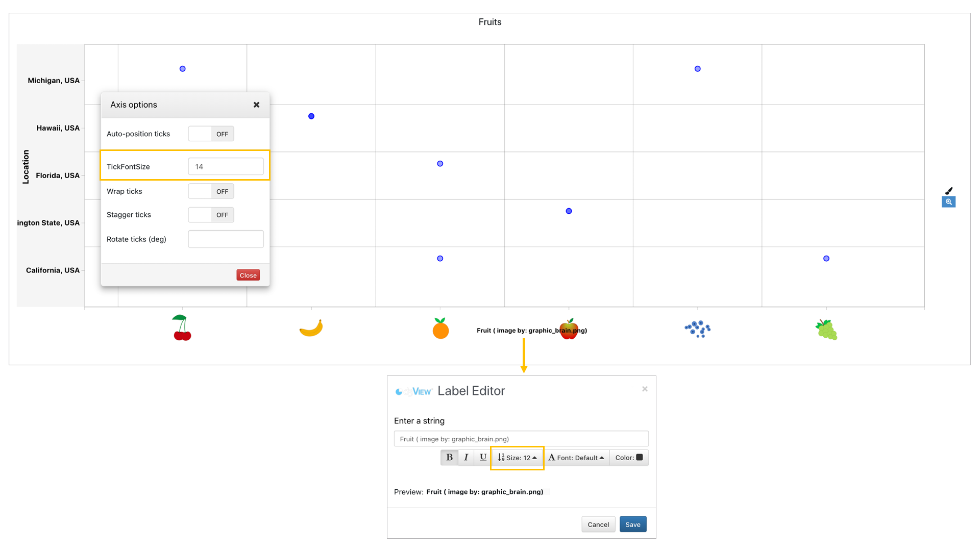Image resolution: width=980 pixels, height=551 pixels.
Task: Click the grapes axis icon
Action: [x=826, y=330]
